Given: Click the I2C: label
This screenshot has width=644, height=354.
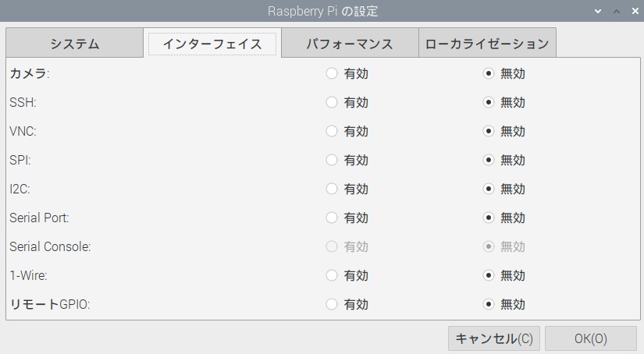Looking at the screenshot, I should (x=20, y=189).
